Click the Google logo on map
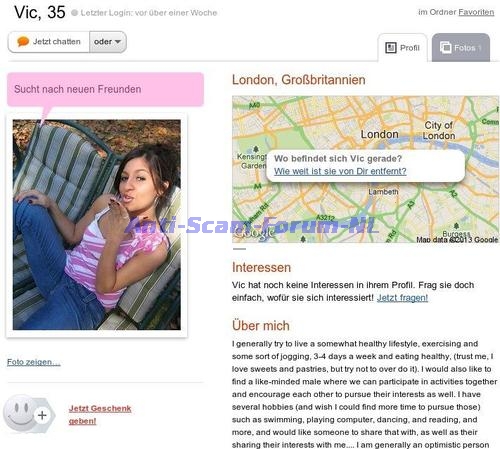The height and width of the screenshot is (449, 500). coord(254,233)
